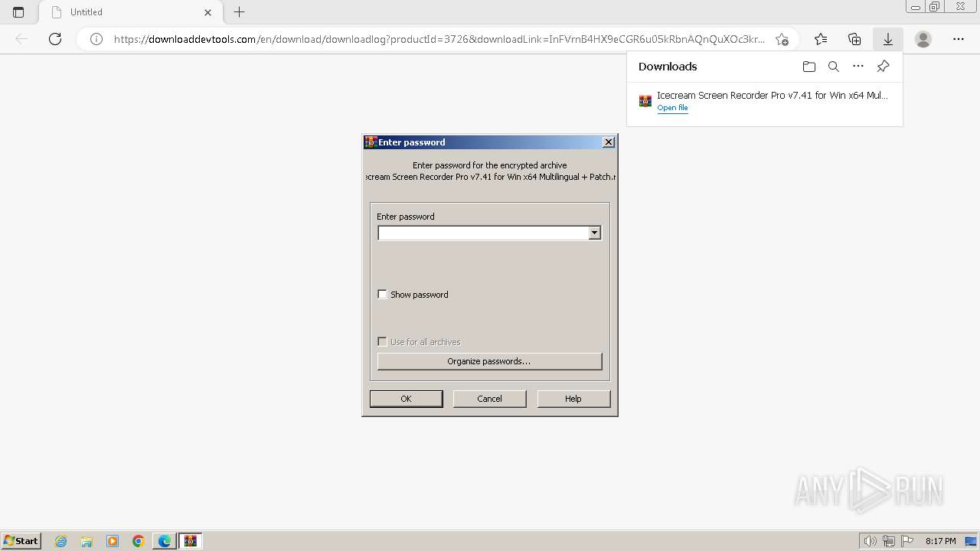Open the Favorites list

tap(821, 39)
